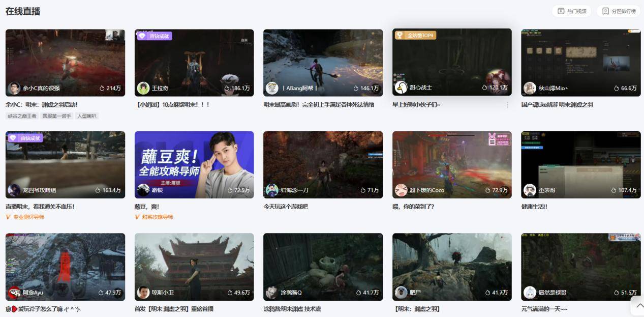The width and height of the screenshot is (644, 317).
Task: Click streamer avatar of 琼斯小卫
Action: [143, 293]
